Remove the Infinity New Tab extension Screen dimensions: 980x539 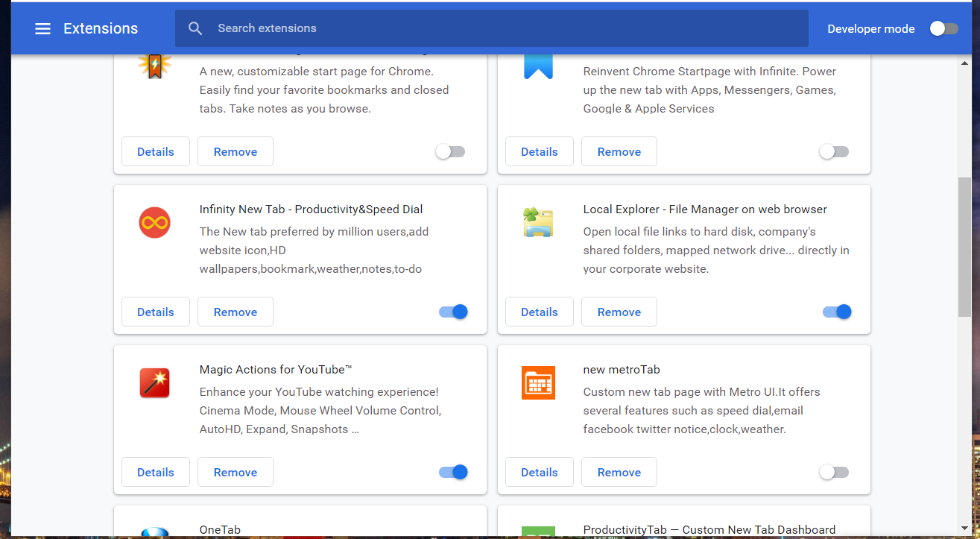tap(235, 312)
